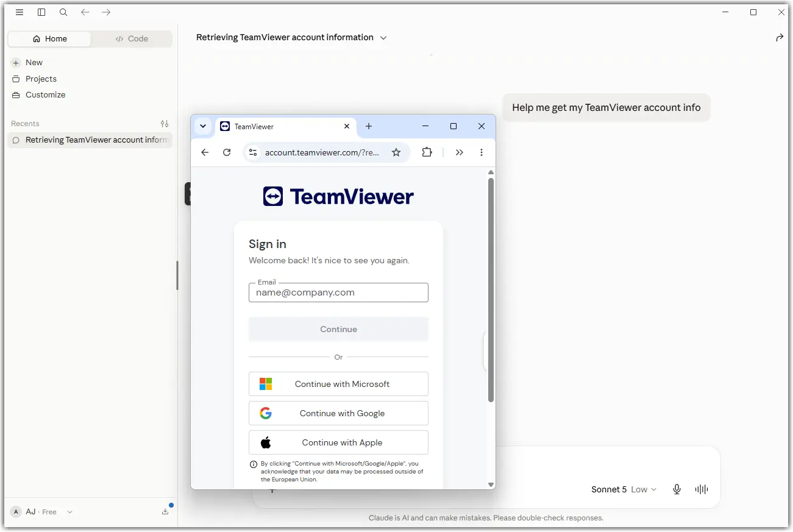Screen dimensions: 793x532
Task: Open search in Claude app
Action: tap(63, 12)
